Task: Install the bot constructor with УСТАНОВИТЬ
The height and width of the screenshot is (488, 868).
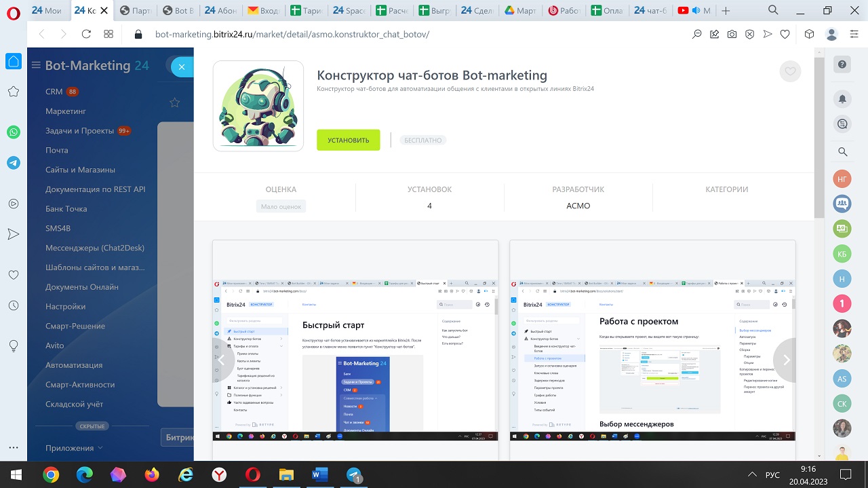Action: pyautogui.click(x=349, y=140)
